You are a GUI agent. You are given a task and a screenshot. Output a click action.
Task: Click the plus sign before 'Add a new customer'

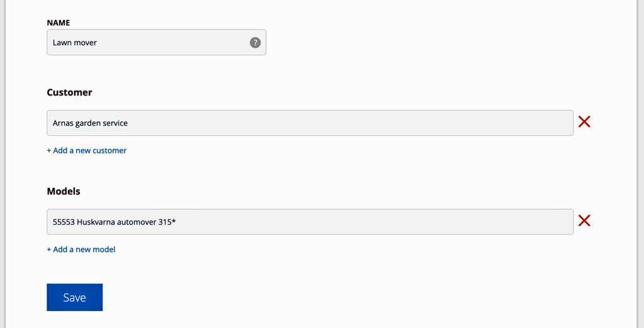coord(49,151)
